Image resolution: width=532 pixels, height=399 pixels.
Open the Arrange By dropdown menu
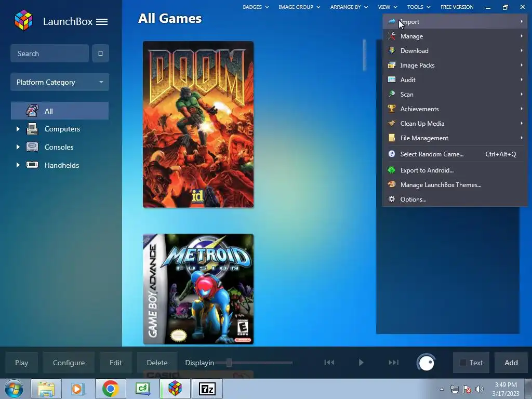point(349,7)
